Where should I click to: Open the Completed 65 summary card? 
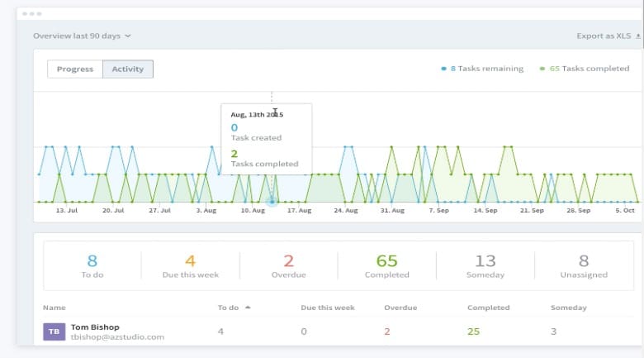pos(386,266)
